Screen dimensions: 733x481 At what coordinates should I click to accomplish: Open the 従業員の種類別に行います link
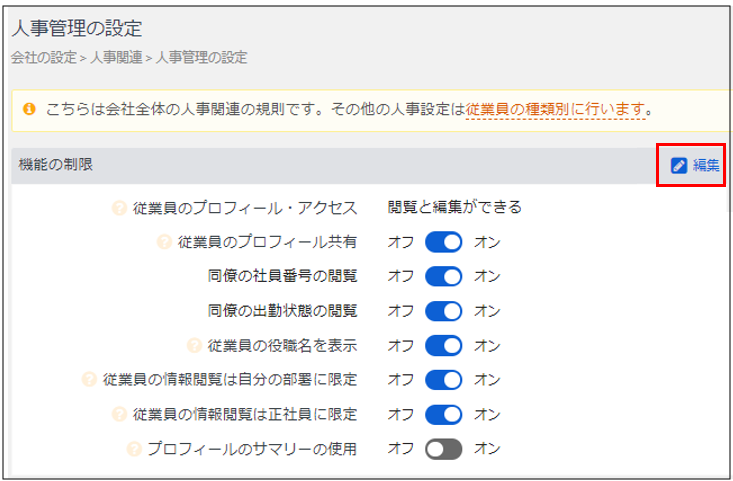pyautogui.click(x=555, y=108)
